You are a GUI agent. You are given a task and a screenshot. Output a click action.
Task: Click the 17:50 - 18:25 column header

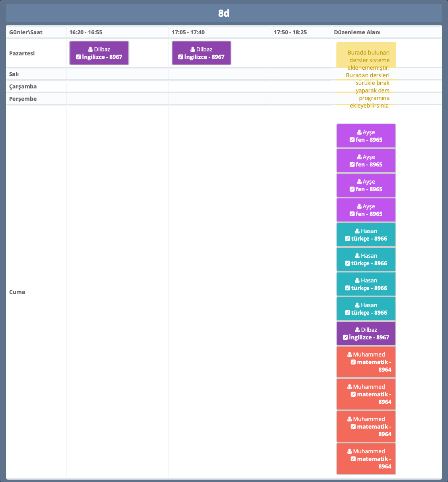290,32
